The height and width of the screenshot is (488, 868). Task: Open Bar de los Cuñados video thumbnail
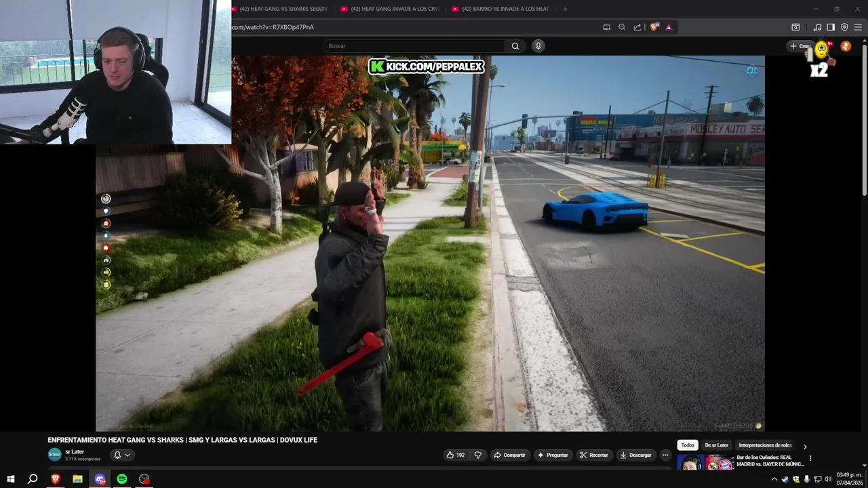click(705, 463)
